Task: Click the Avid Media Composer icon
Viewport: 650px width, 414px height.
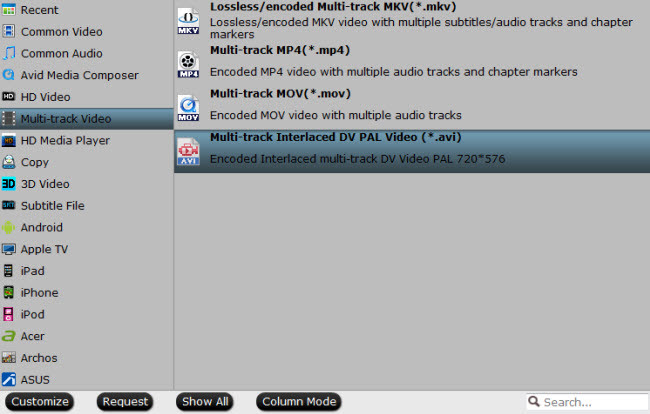Action: (x=8, y=75)
